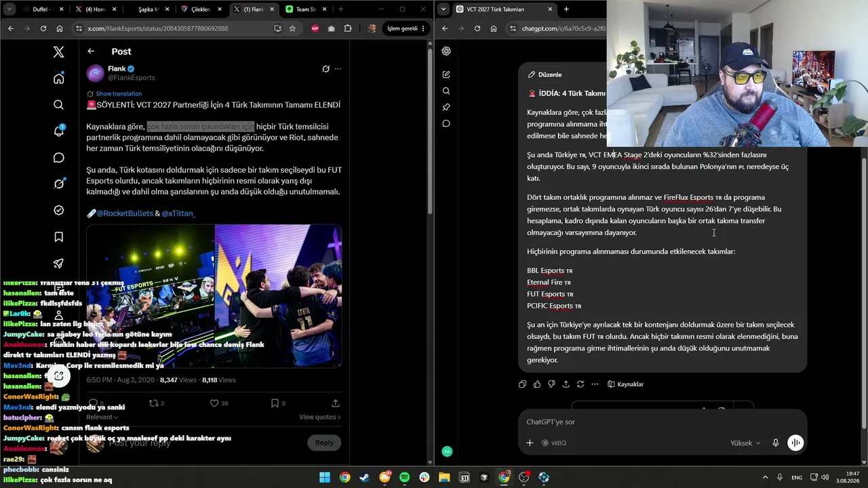
Task: Give thumbs up to ChatGPT response
Action: [x=537, y=384]
